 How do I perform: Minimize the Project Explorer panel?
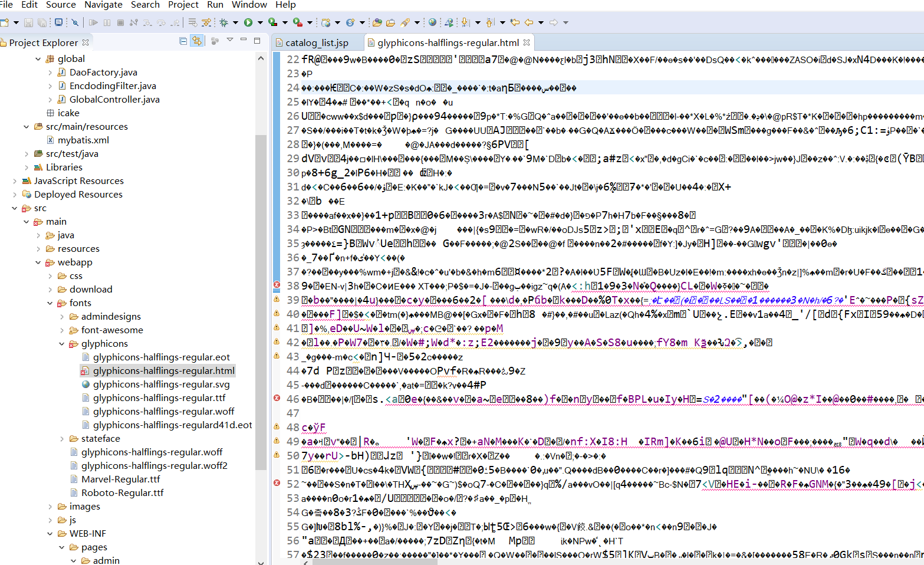(244, 40)
